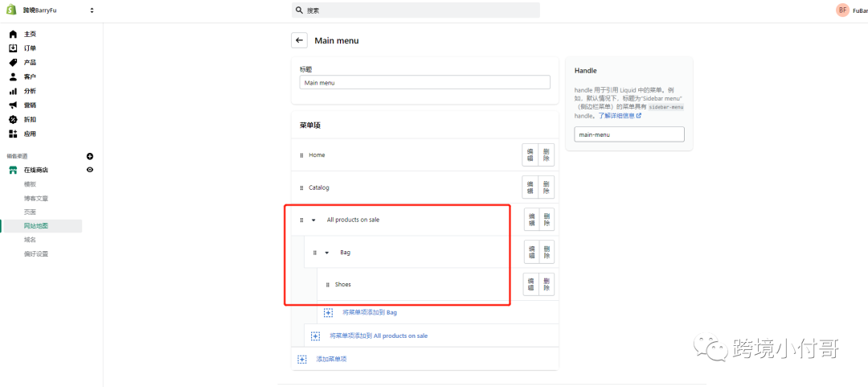Image resolution: width=868 pixels, height=387 pixels.
Task: Grab the drag handle of All products on sale
Action: point(301,220)
